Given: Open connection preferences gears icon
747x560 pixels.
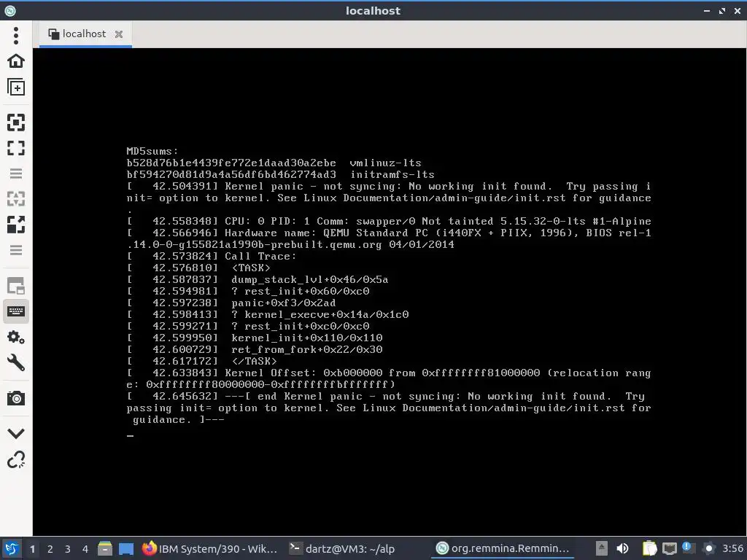Looking at the screenshot, I should 16,337.
